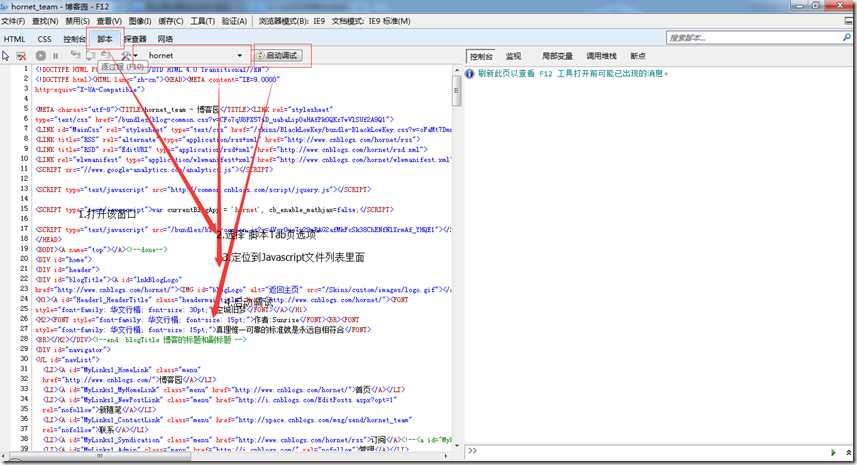
Task: Click the step into icon
Action: click(75, 55)
